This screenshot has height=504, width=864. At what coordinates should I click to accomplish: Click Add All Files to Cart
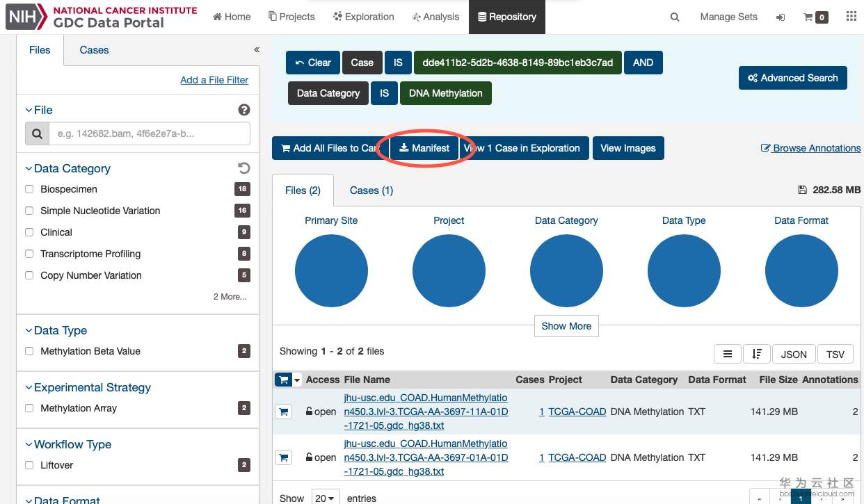point(329,148)
